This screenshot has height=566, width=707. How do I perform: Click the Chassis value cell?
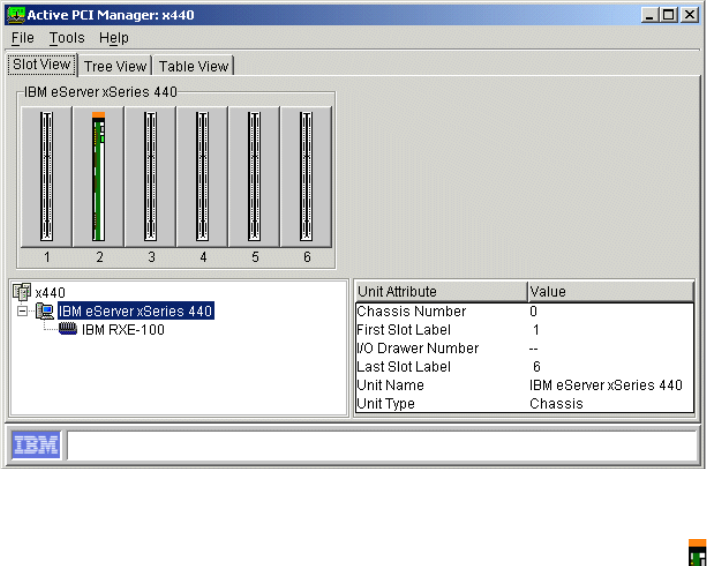556,404
